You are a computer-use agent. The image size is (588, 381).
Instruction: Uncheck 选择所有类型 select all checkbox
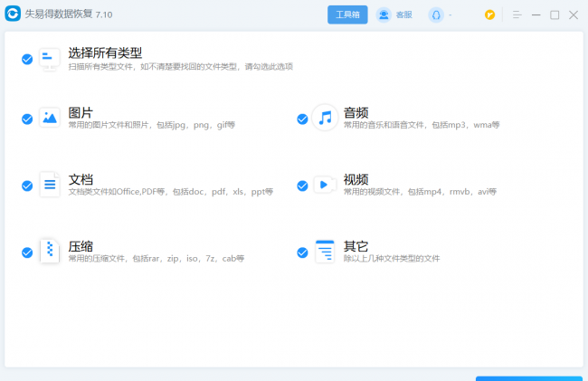pyautogui.click(x=27, y=59)
